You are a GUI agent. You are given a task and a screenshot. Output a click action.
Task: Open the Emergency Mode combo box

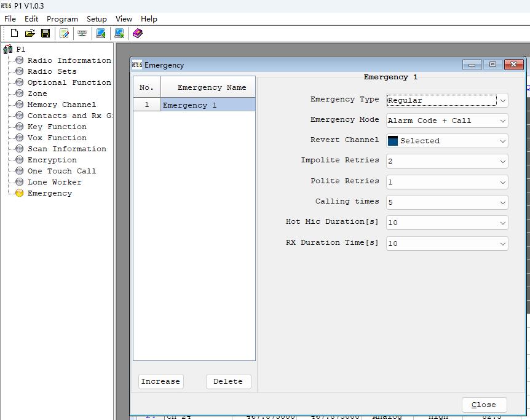pyautogui.click(x=447, y=121)
